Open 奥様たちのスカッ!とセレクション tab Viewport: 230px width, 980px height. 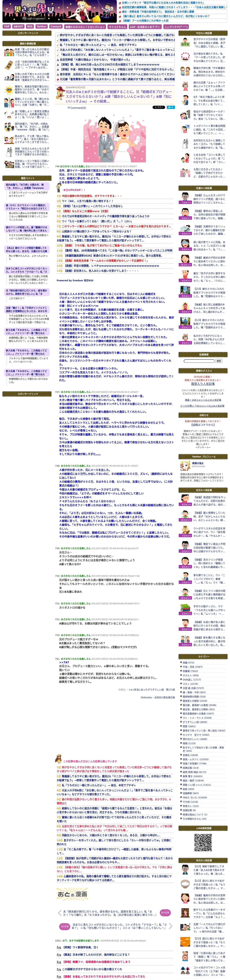[85, 27]
